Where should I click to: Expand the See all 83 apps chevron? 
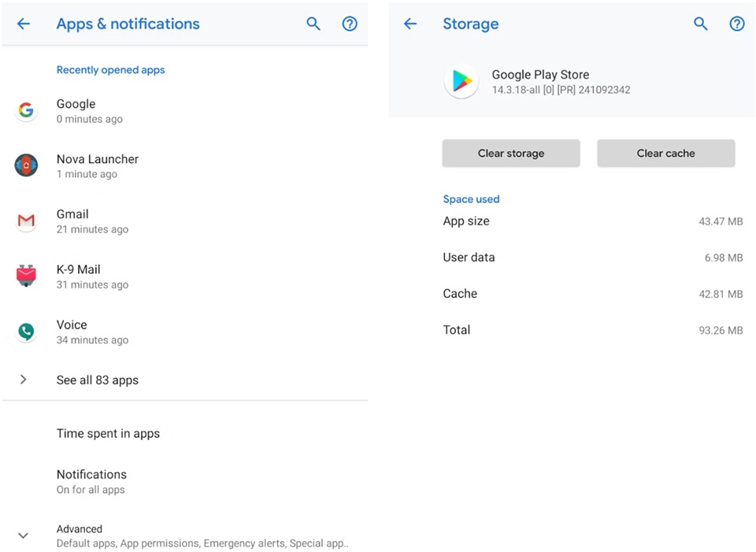click(x=23, y=380)
